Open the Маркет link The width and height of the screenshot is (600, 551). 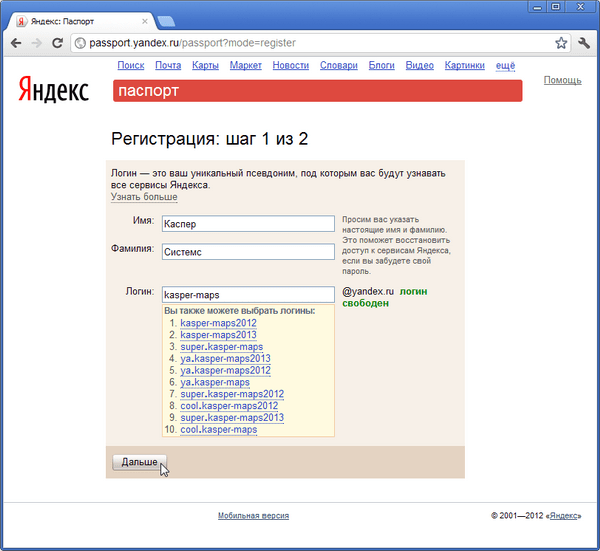pos(246,65)
